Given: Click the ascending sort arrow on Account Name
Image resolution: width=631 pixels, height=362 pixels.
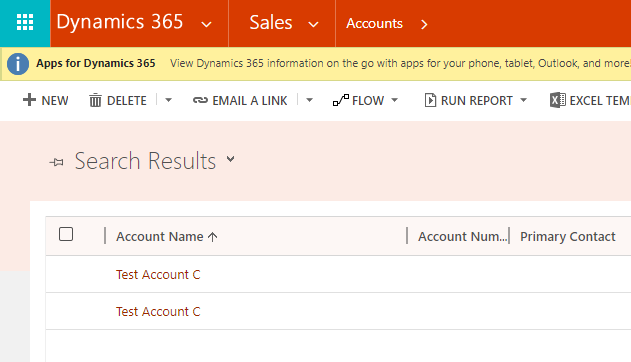Looking at the screenshot, I should (212, 237).
